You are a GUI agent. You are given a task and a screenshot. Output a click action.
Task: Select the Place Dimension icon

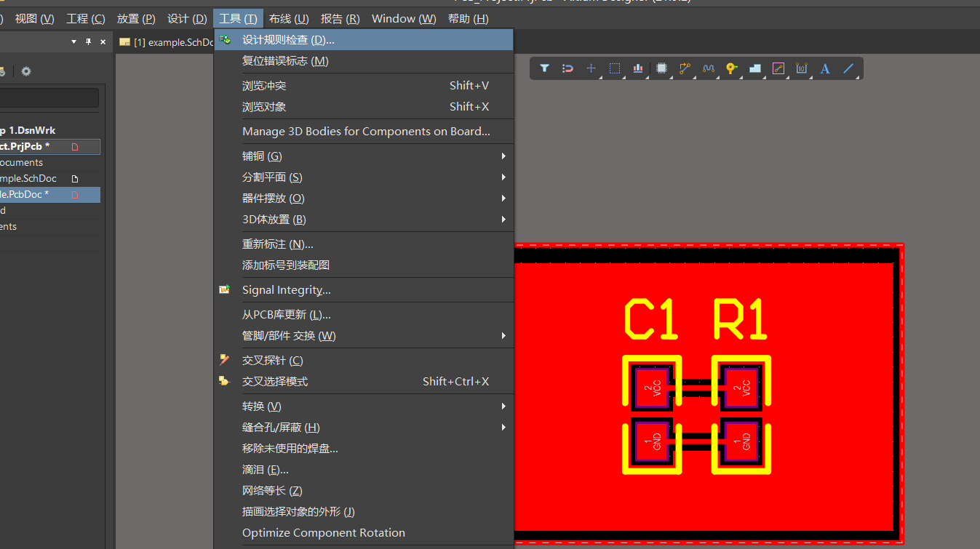tap(802, 68)
